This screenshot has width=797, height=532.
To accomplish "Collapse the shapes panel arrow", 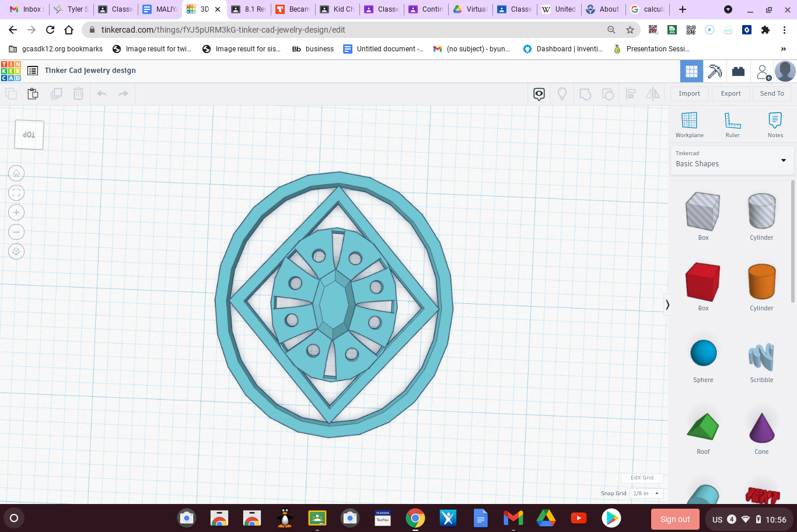I will (x=667, y=304).
